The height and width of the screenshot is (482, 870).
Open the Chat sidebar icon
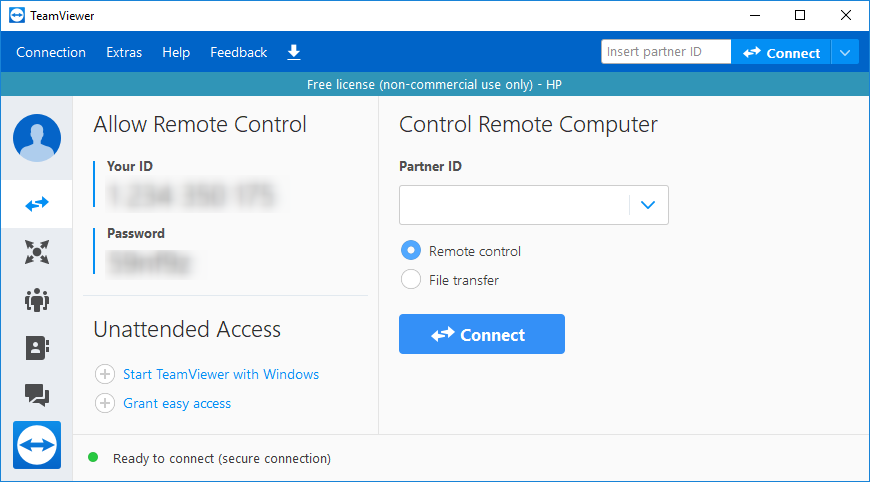37,395
